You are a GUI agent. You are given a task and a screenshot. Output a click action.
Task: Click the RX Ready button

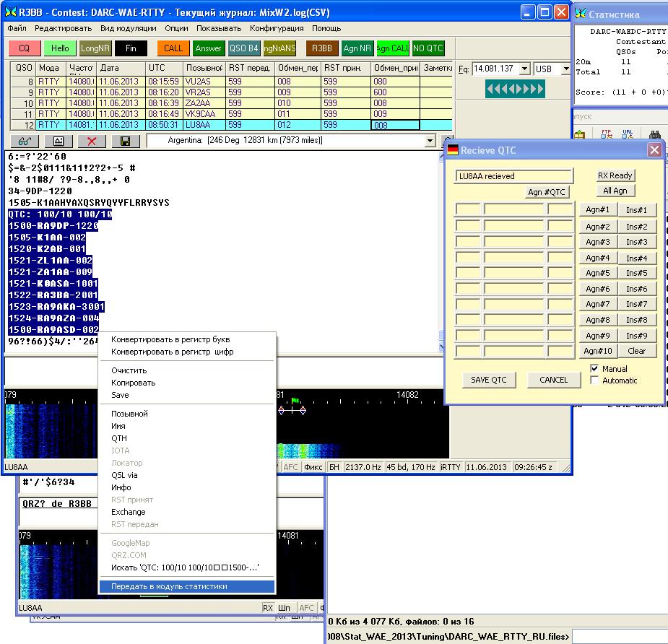pos(615,175)
